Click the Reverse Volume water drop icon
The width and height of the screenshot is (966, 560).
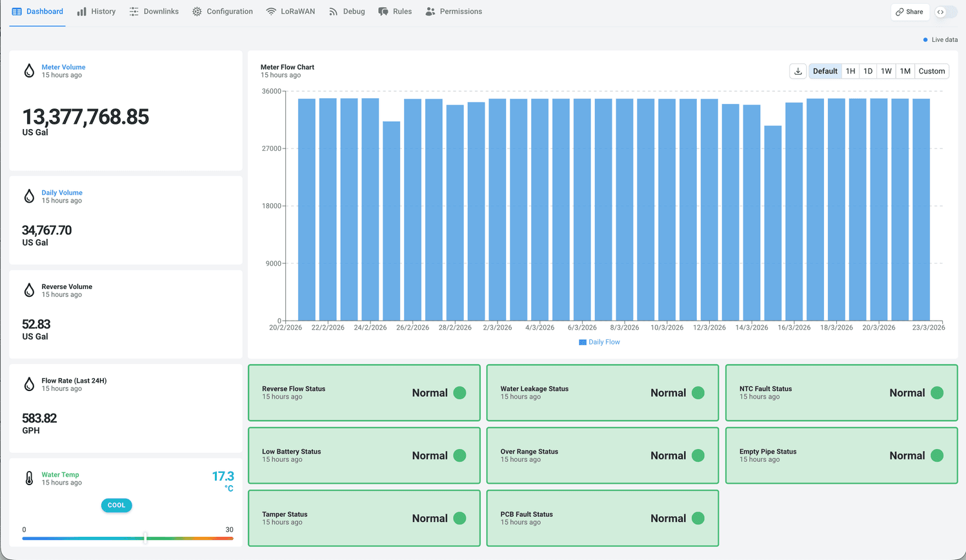point(29,290)
